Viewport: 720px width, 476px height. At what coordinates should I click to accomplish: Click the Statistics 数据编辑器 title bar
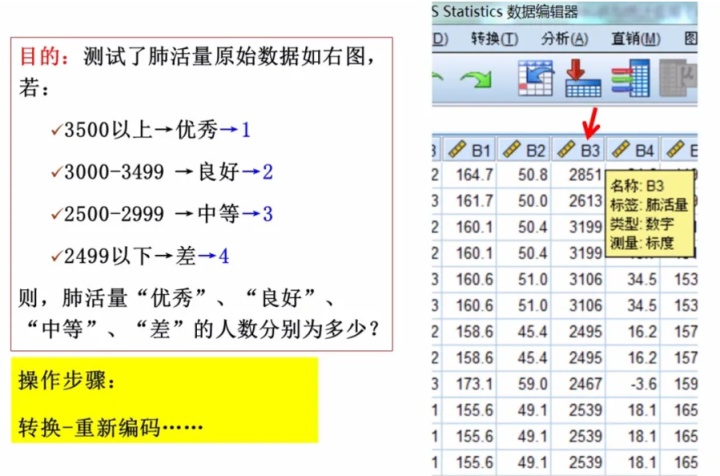coord(564,12)
